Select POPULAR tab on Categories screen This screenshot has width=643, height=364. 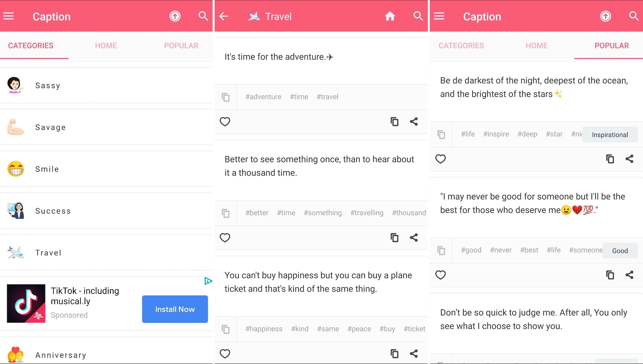pyautogui.click(x=181, y=45)
